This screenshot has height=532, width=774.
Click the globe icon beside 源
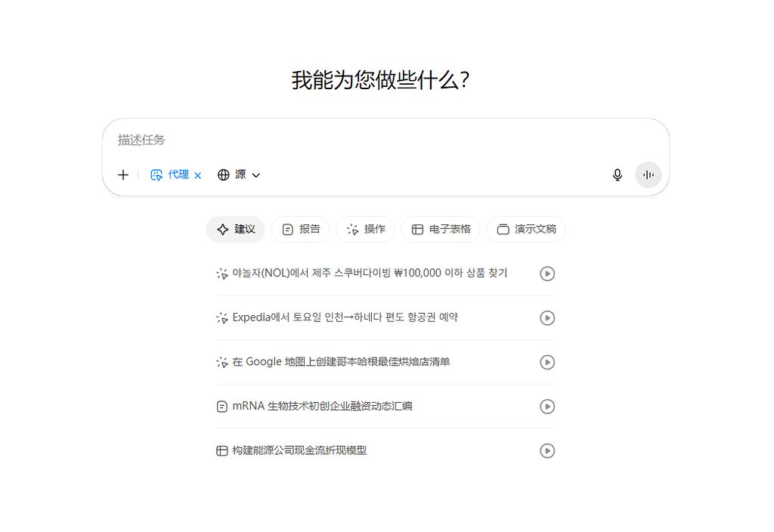coord(224,175)
